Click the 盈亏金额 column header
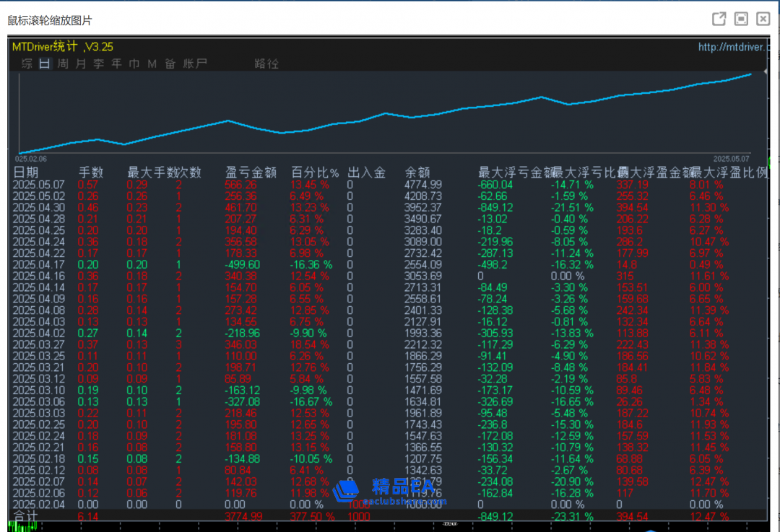This screenshot has width=780, height=532. coord(251,173)
